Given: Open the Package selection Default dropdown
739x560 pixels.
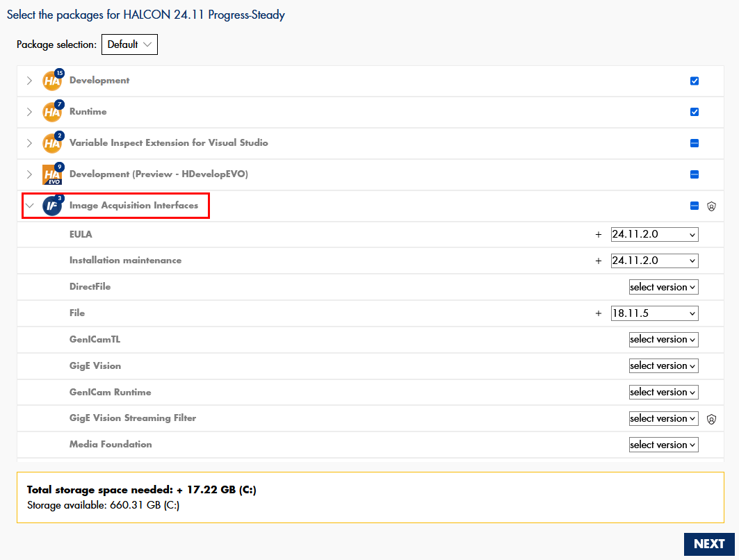Looking at the screenshot, I should pyautogui.click(x=129, y=44).
